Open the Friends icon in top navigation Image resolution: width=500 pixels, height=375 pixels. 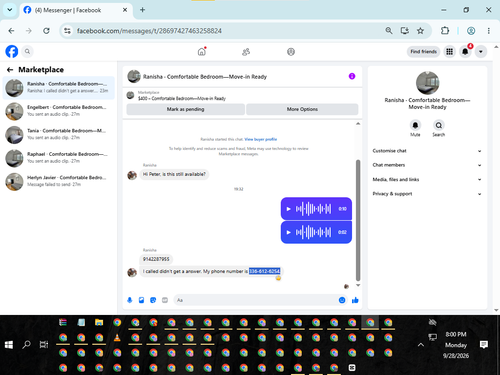246,52
